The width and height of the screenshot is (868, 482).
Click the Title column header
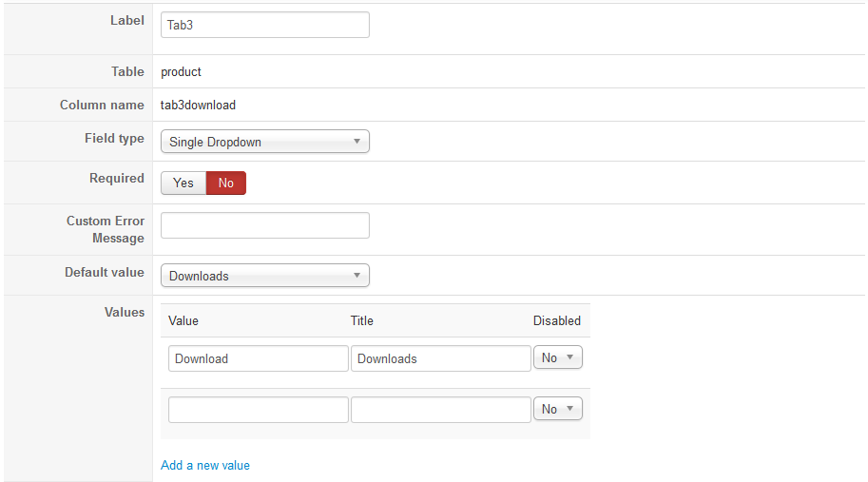[362, 320]
